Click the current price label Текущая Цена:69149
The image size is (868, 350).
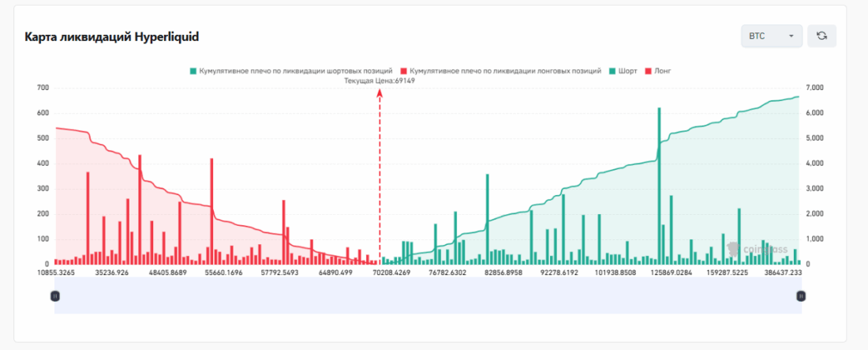(x=380, y=81)
